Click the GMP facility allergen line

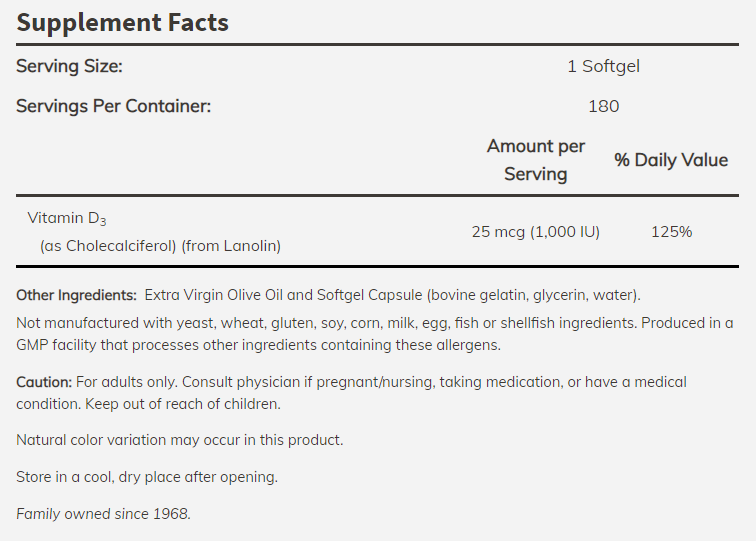[258, 345]
